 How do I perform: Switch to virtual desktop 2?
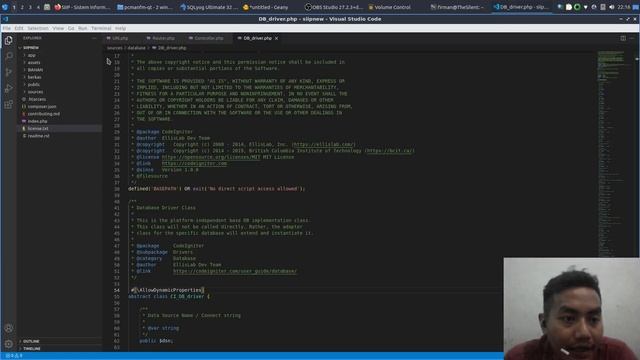(x=22, y=7)
